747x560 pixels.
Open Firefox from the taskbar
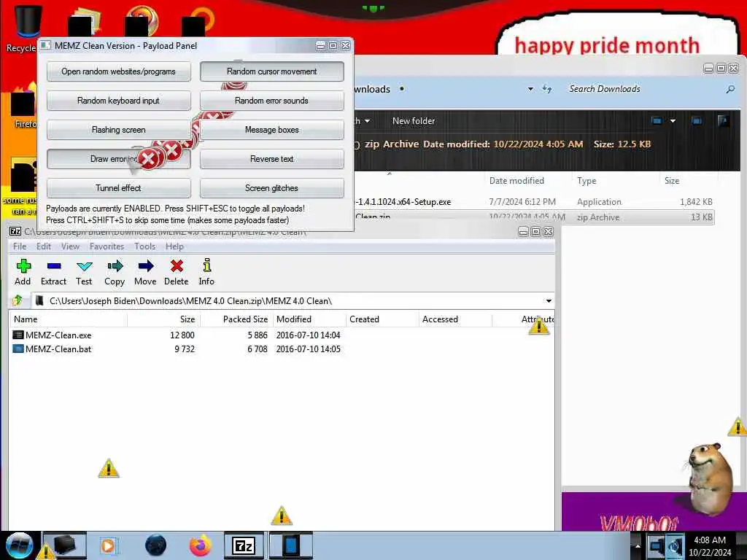pos(200,545)
